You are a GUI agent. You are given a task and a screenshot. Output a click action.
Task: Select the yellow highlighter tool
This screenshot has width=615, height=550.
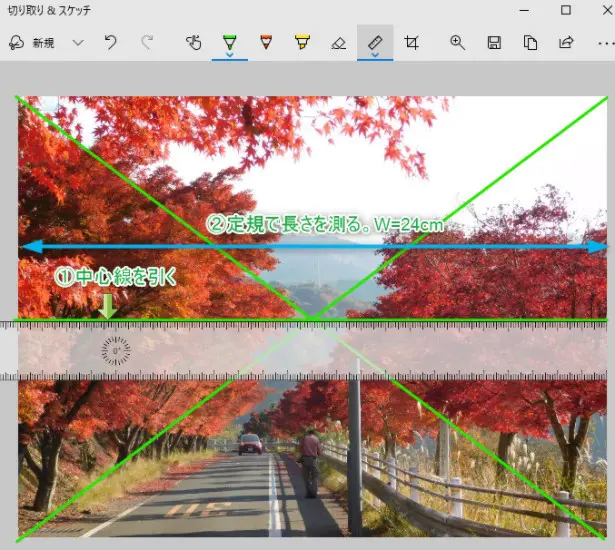tap(302, 42)
